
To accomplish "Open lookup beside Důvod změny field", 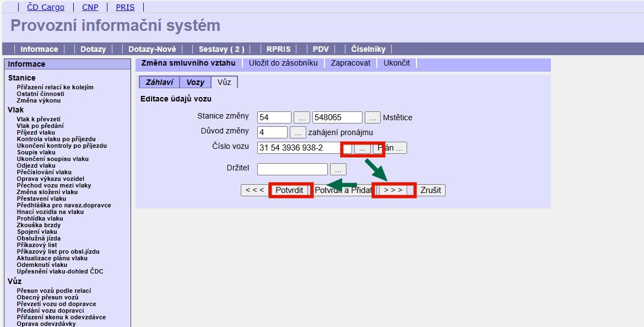I will (x=297, y=132).
